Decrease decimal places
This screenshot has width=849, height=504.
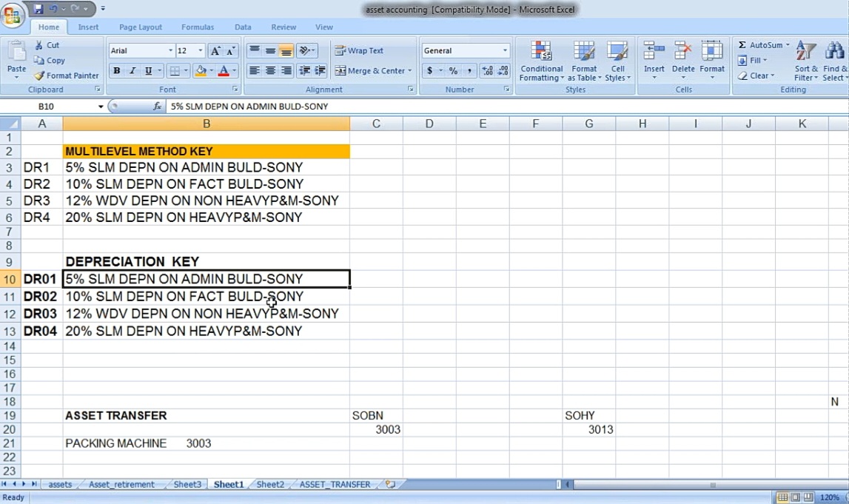[x=503, y=71]
